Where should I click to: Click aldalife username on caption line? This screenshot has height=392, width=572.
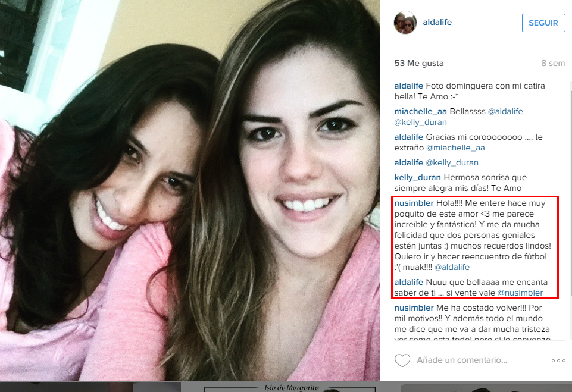click(408, 86)
